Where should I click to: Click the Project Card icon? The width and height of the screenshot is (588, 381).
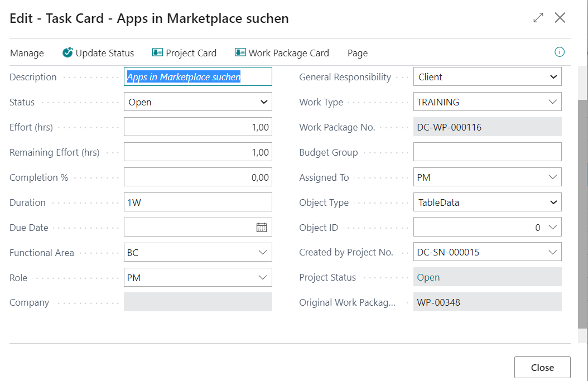[x=157, y=52]
